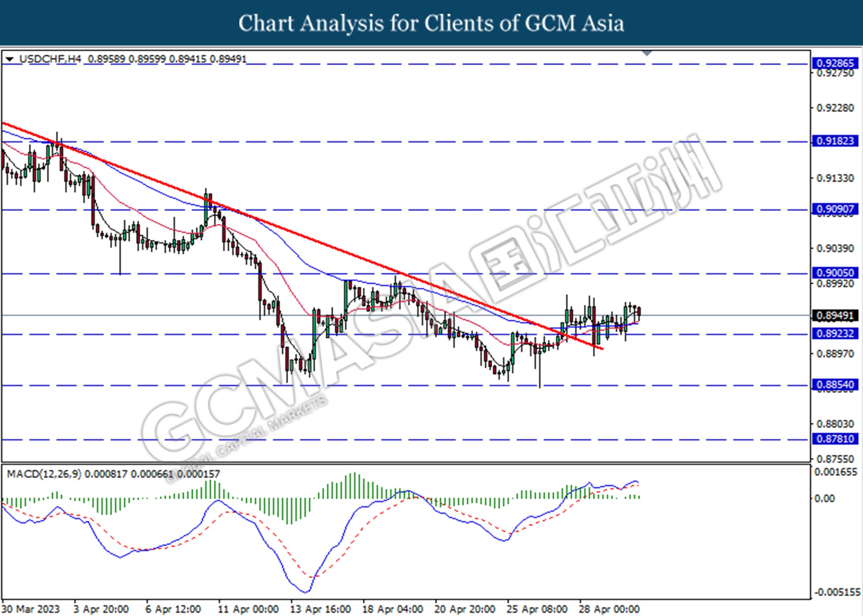Click the chart shift triangle marker

(x=647, y=53)
